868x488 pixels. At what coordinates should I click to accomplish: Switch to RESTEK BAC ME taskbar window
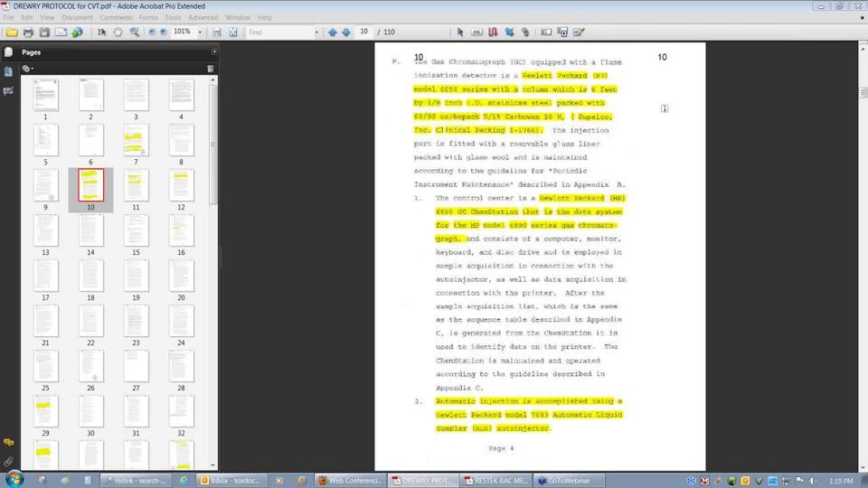coord(496,480)
